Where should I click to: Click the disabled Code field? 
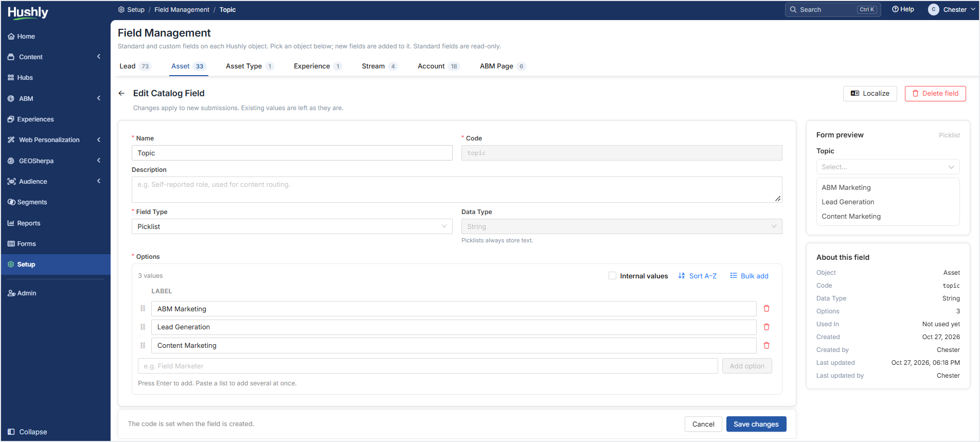tap(621, 153)
